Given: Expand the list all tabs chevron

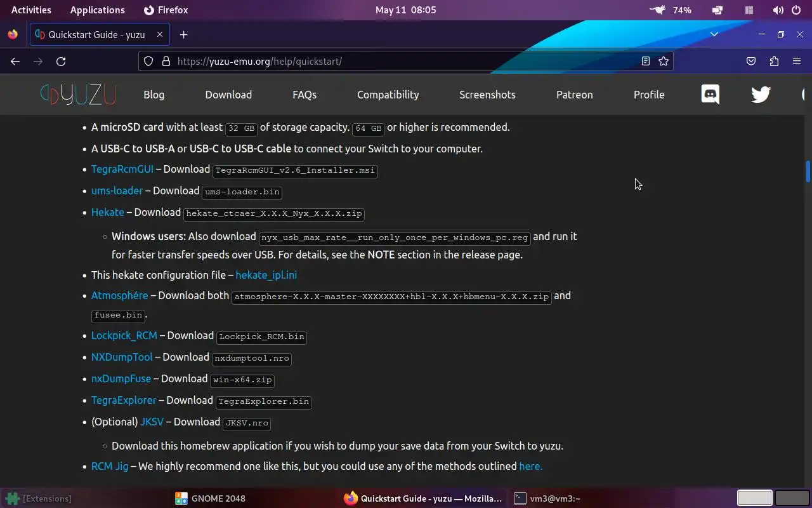Looking at the screenshot, I should click(714, 34).
